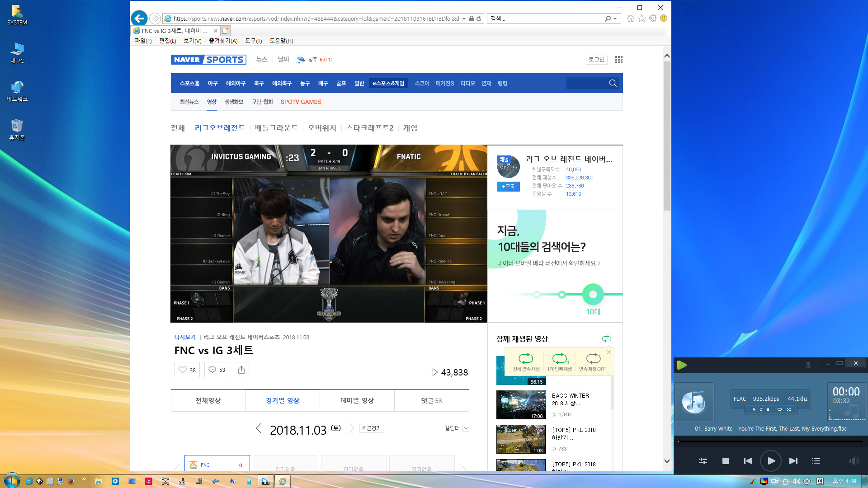Viewport: 868px width, 488px height.
Task: Select 배틀그라운드 category link
Action: pos(276,128)
